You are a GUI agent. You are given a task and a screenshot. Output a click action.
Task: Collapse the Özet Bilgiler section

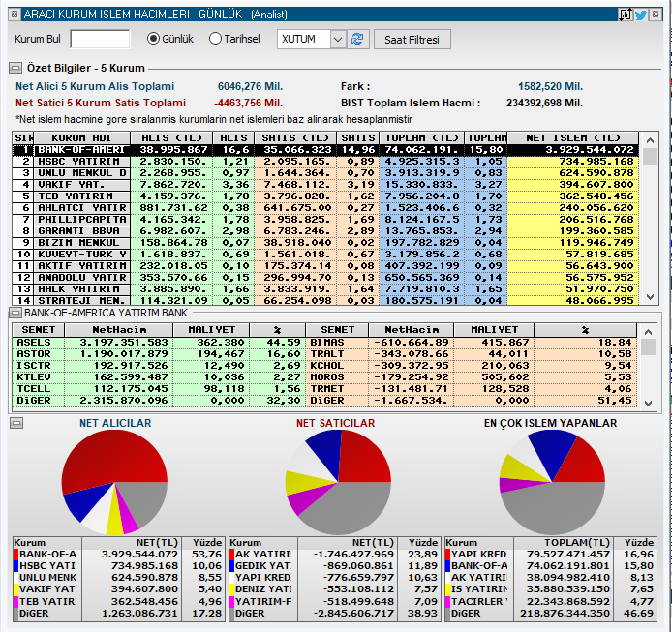tap(15, 68)
